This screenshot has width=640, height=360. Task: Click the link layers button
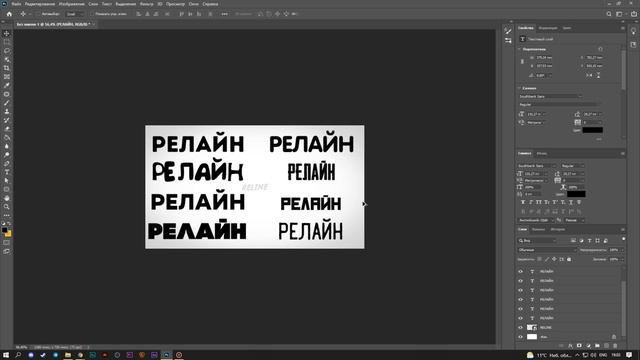click(x=561, y=346)
